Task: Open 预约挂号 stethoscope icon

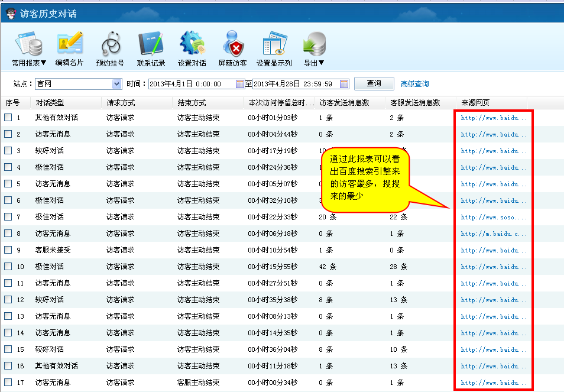Action: pos(110,45)
